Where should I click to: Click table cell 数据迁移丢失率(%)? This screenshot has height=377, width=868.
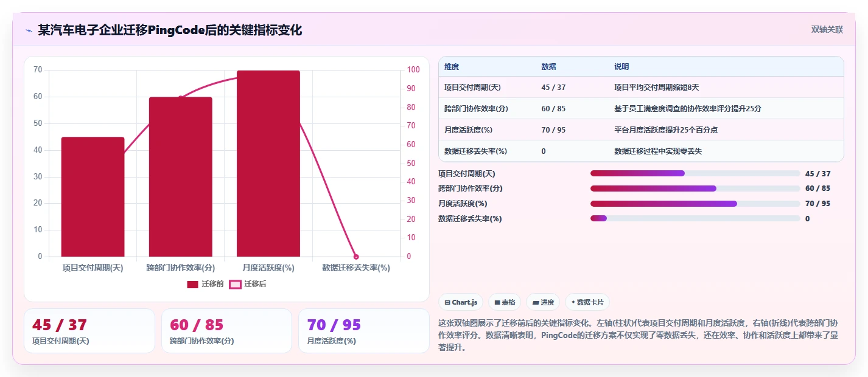pos(476,151)
